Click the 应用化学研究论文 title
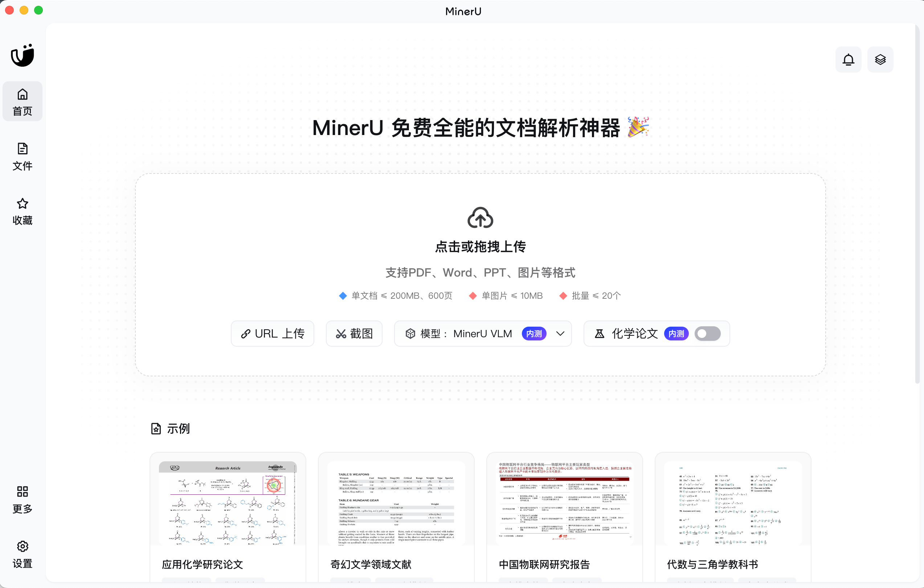 (203, 564)
